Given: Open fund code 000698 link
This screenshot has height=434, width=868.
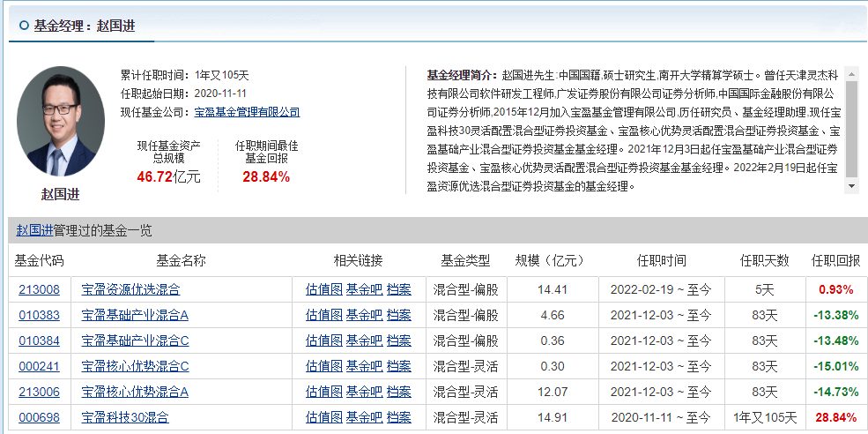Looking at the screenshot, I should point(39,417).
